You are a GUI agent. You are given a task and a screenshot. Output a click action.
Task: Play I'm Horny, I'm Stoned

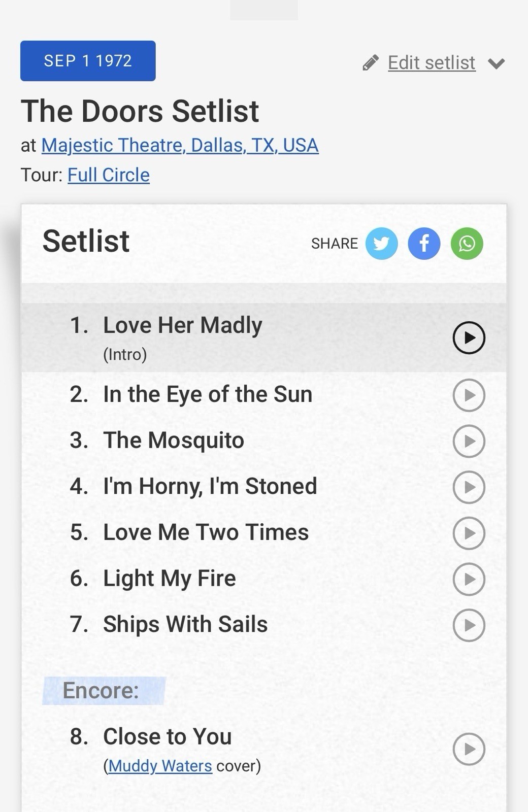coord(469,487)
